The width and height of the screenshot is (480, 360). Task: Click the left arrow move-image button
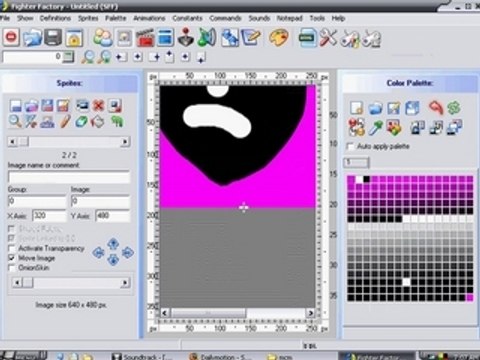tap(99, 253)
